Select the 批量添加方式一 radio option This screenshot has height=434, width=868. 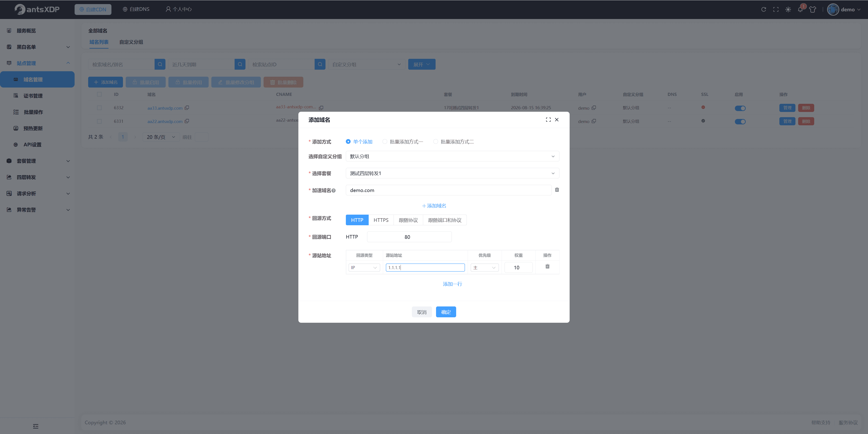(403, 142)
